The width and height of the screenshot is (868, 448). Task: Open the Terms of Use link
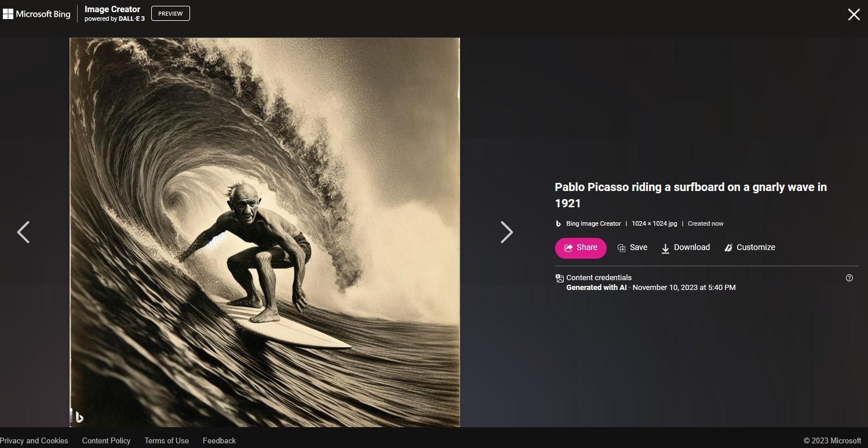coord(167,440)
